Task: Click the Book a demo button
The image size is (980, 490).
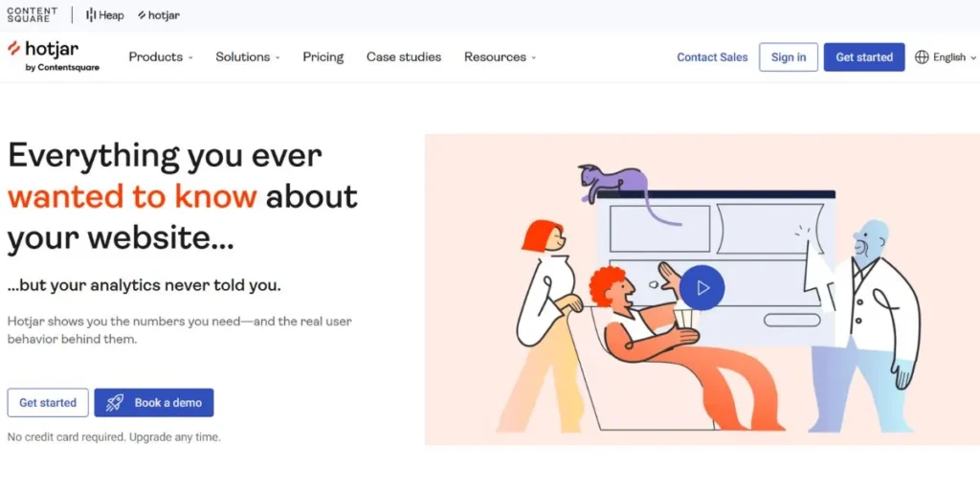Action: tap(154, 403)
